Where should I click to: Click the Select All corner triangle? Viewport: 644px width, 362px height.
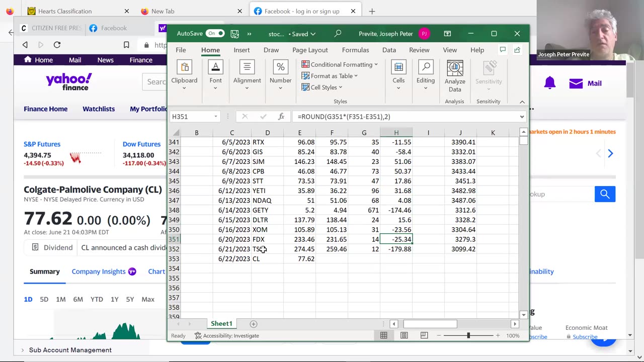point(177,133)
